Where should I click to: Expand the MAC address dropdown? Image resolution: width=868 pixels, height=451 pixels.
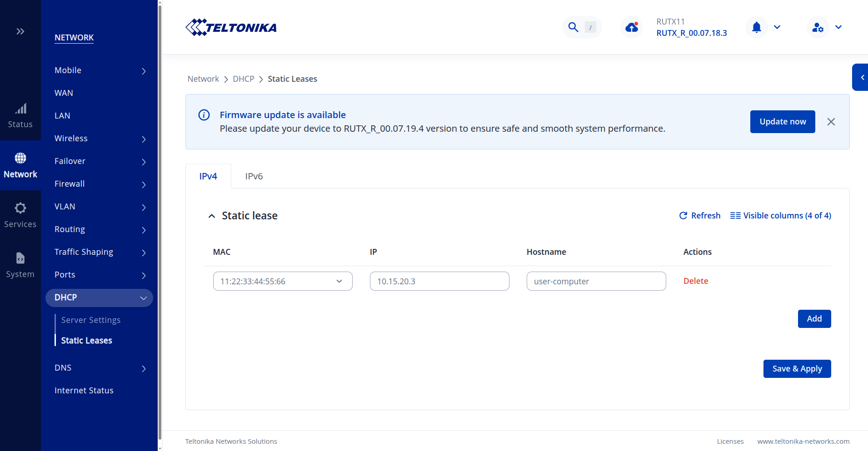(339, 281)
